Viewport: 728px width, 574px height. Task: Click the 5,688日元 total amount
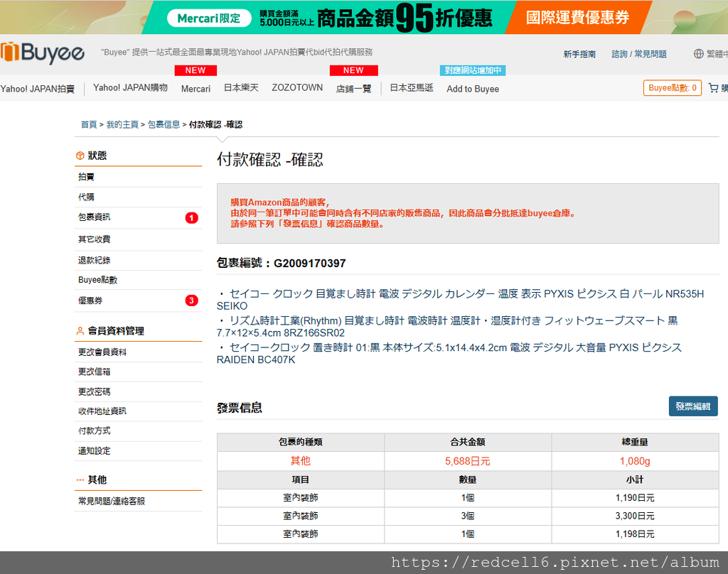coord(468,461)
